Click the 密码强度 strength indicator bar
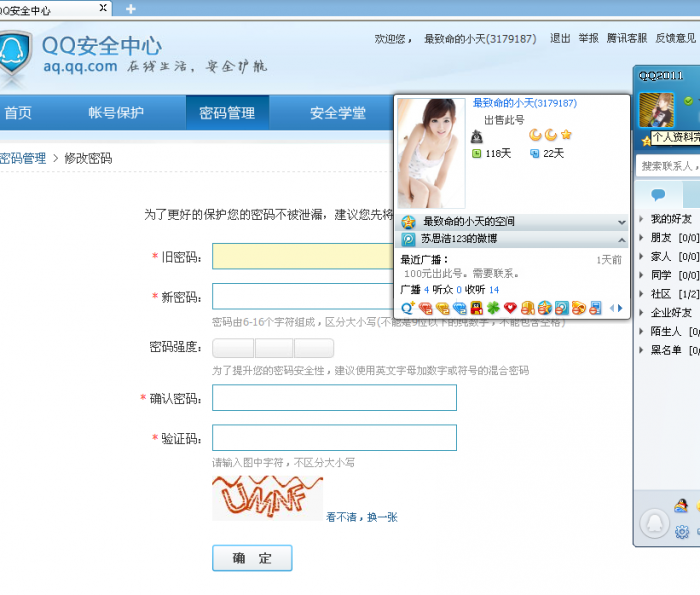700x595 pixels. (273, 348)
